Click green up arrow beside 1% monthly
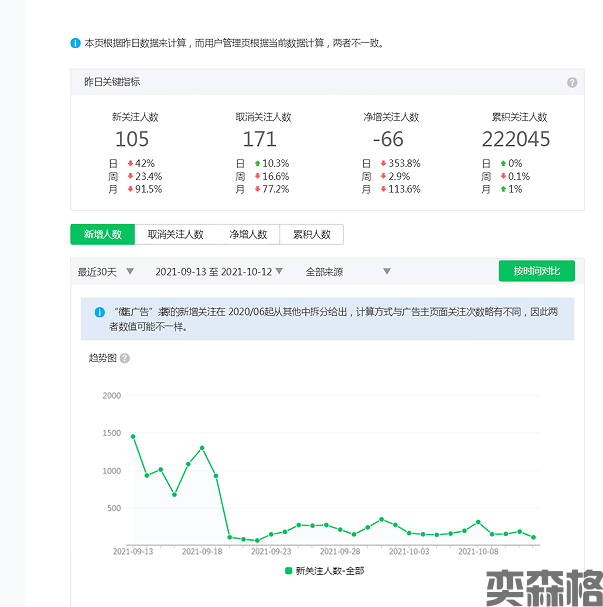Screen dimensions: 603x607 tap(502, 189)
